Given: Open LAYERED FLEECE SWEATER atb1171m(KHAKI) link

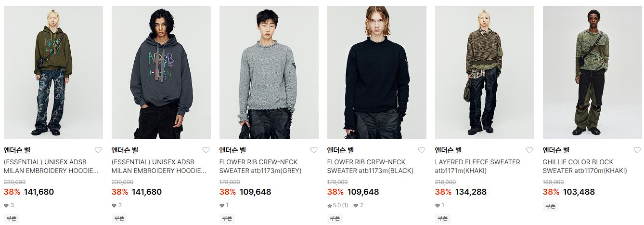Looking at the screenshot, I should click(477, 166).
